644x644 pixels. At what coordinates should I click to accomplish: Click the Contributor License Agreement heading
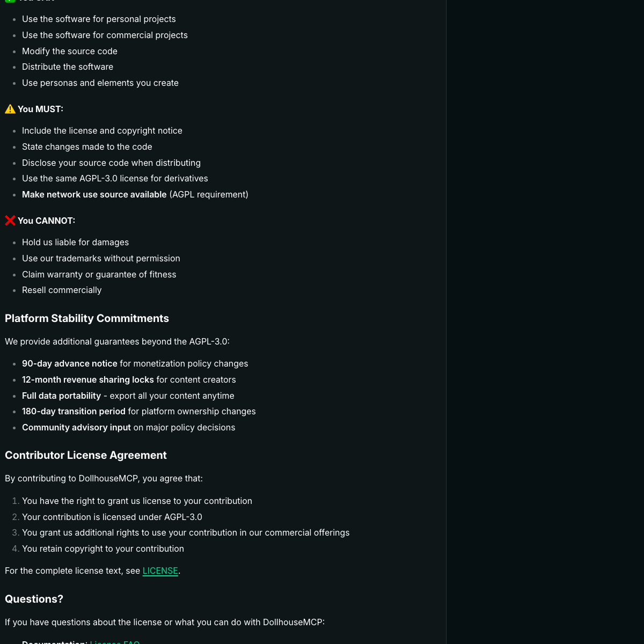pyautogui.click(x=86, y=455)
